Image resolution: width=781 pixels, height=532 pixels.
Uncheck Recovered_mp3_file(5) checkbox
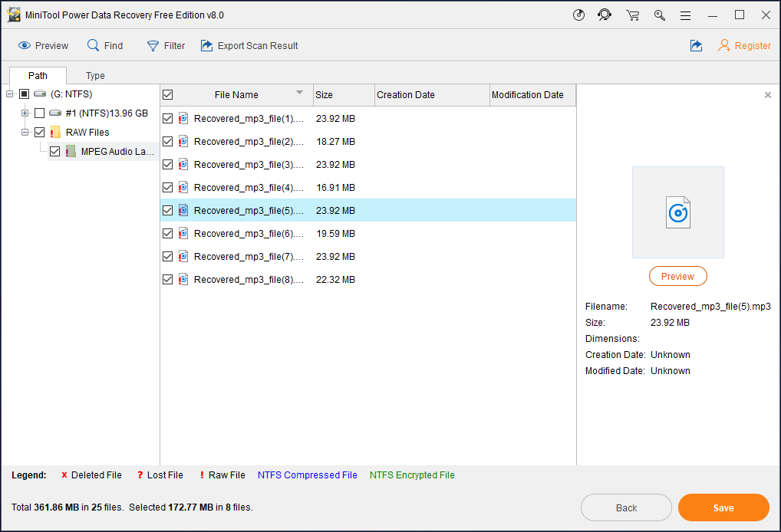pos(168,211)
